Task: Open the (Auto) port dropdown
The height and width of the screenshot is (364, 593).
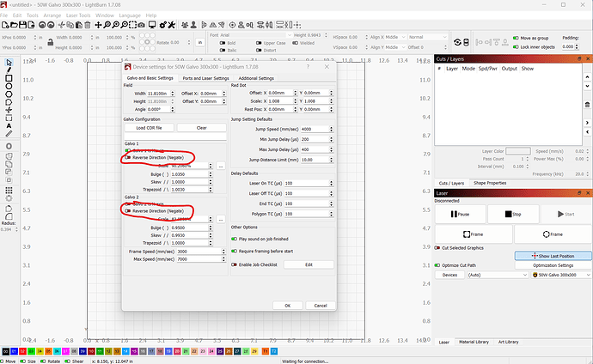Action: tap(498, 275)
